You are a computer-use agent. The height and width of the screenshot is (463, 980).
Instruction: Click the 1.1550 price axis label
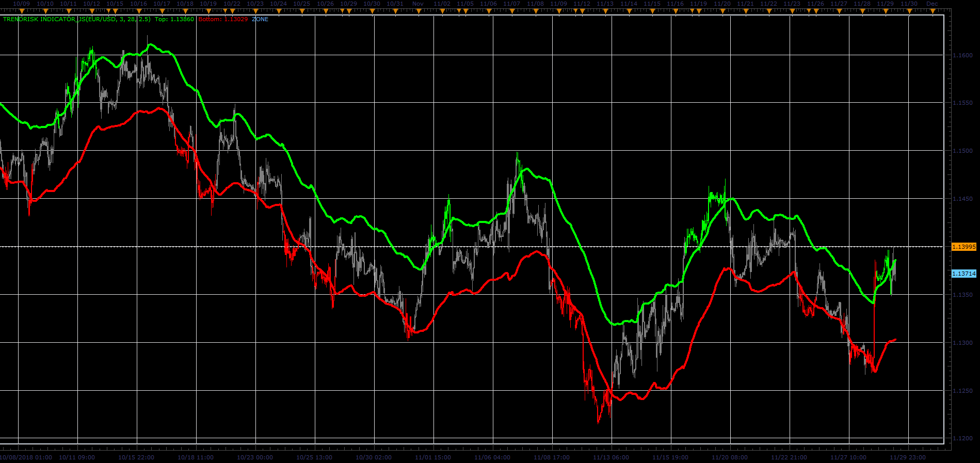(962, 103)
